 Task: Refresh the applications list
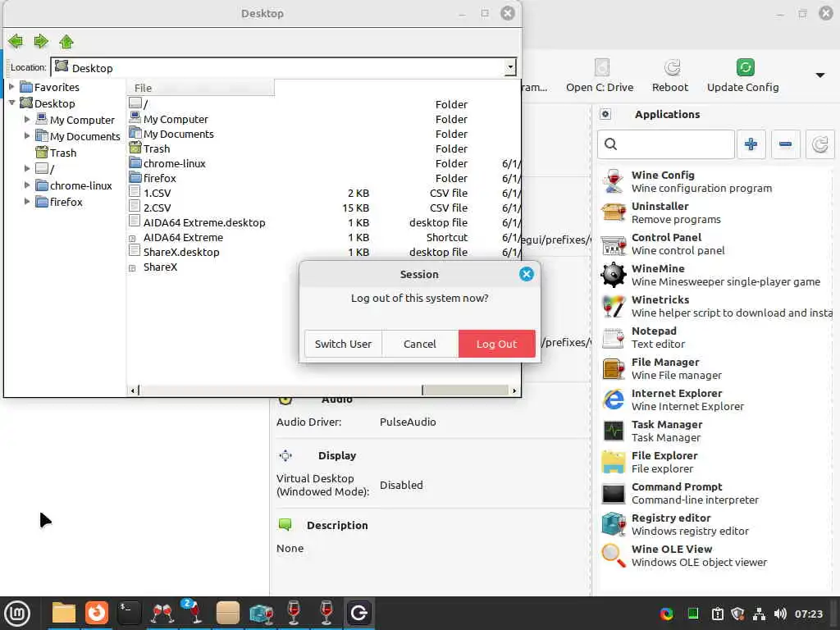tap(819, 144)
